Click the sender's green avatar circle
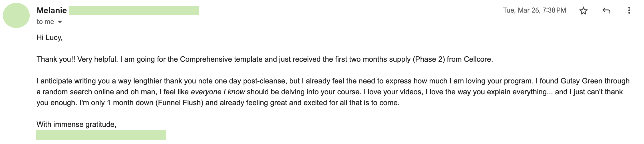Screen dimensions: 644x144 (16, 15)
